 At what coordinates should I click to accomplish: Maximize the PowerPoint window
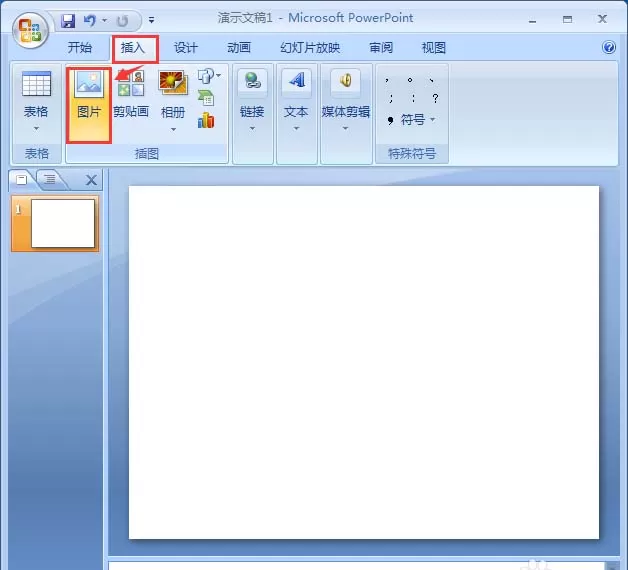[x=567, y=19]
